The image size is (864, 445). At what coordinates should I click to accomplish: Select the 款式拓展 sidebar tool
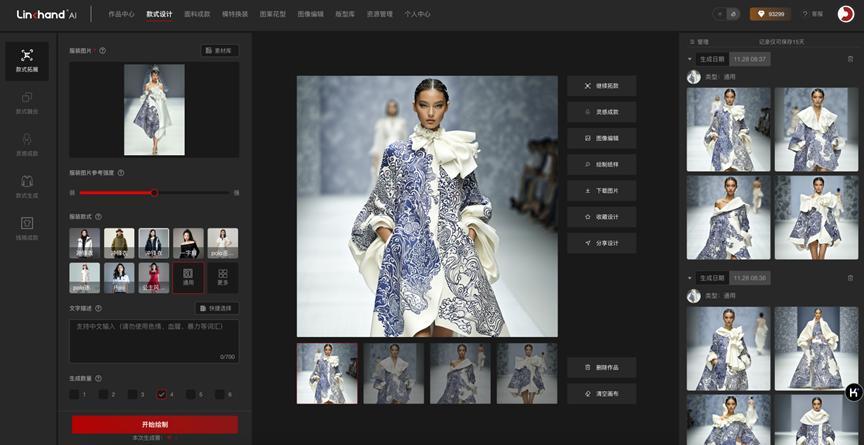coord(26,61)
